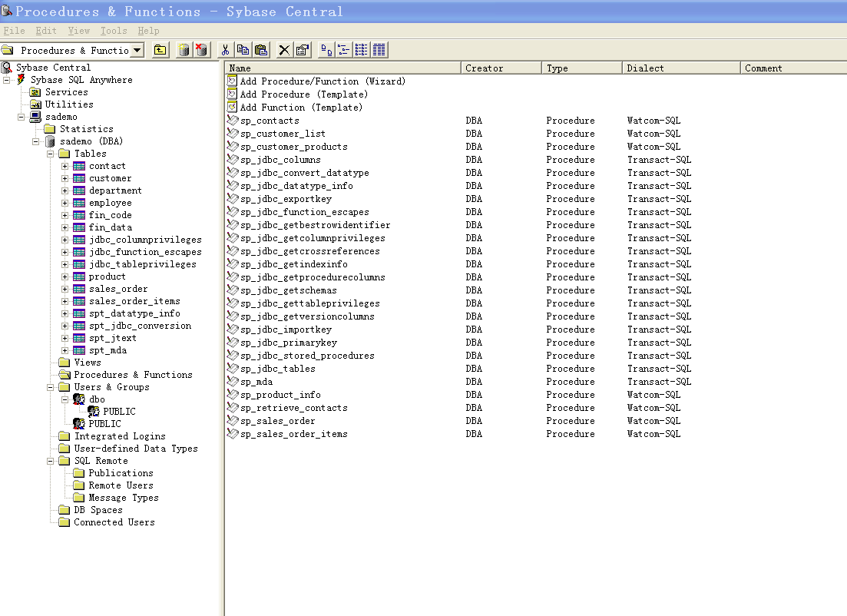Switch to List view icon

(362, 50)
